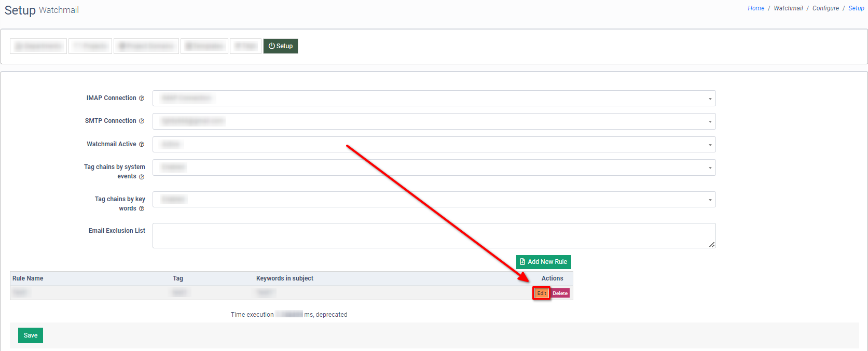Open Tag chains by key words dropdown
This screenshot has width=868, height=351.
tap(434, 200)
